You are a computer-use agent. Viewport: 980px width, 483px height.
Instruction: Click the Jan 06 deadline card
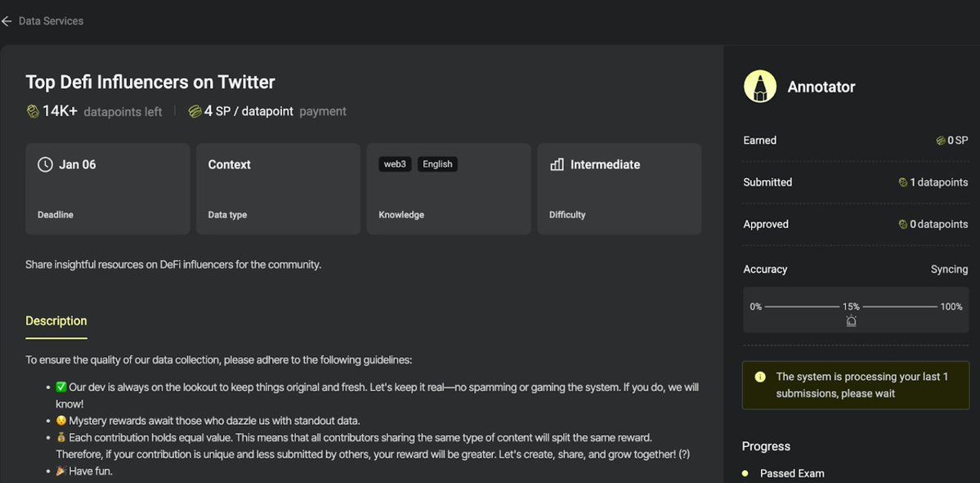(x=108, y=189)
